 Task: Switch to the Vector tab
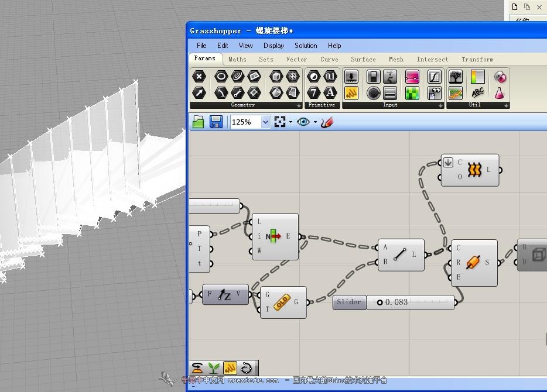296,59
